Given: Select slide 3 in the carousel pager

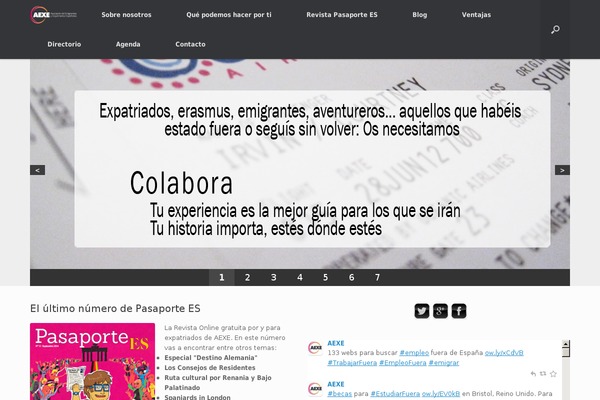Looking at the screenshot, I should [x=274, y=277].
